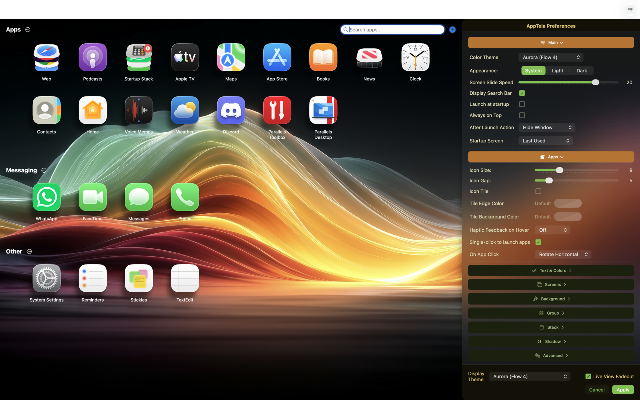Expand the Background settings section
Image resolution: width=640 pixels, height=400 pixels.
tap(551, 298)
